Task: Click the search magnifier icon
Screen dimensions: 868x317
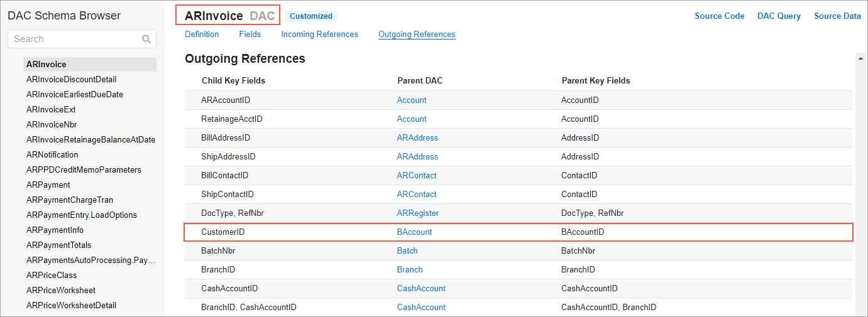Action: [146, 40]
